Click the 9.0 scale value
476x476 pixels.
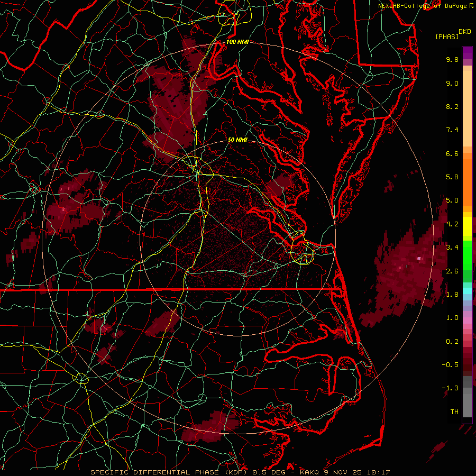pyautogui.click(x=452, y=83)
